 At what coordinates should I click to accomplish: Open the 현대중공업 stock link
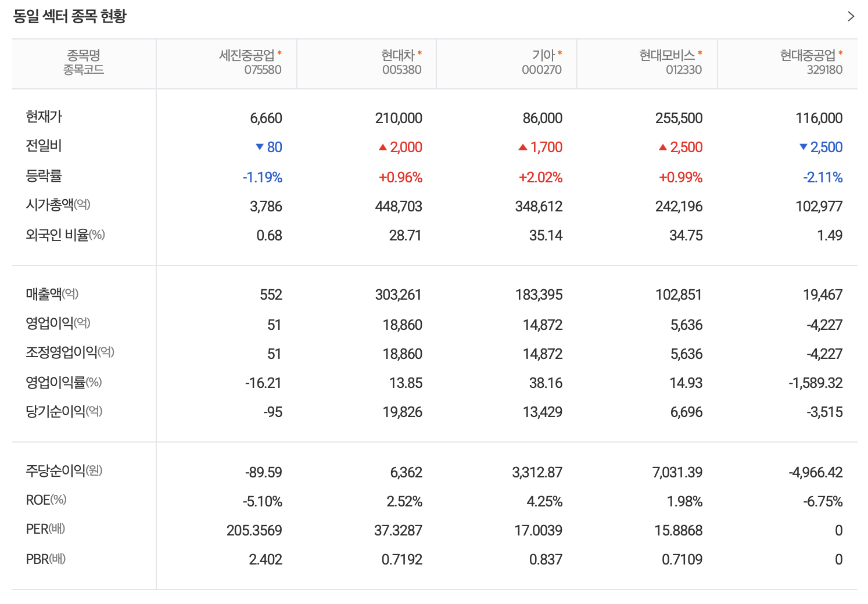808,55
